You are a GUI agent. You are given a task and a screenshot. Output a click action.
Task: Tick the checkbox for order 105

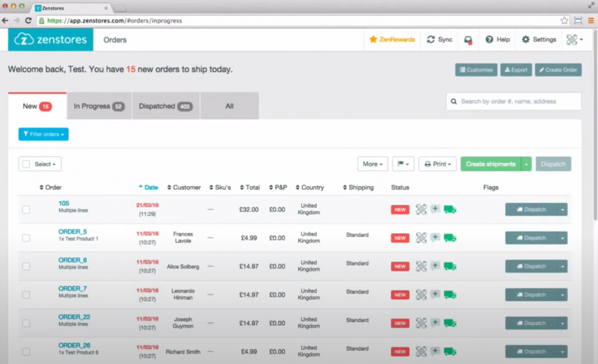pyautogui.click(x=26, y=210)
